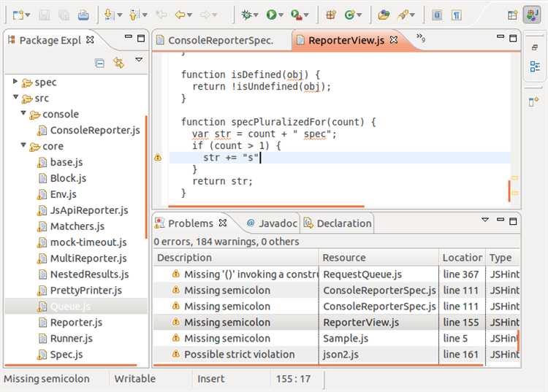Expand the spec folder
The image size is (548, 392).
(15, 81)
